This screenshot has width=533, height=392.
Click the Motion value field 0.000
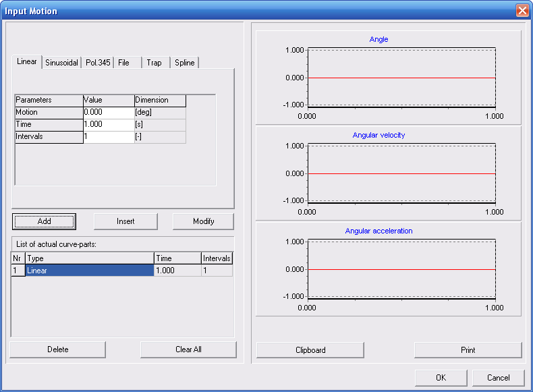pos(109,113)
